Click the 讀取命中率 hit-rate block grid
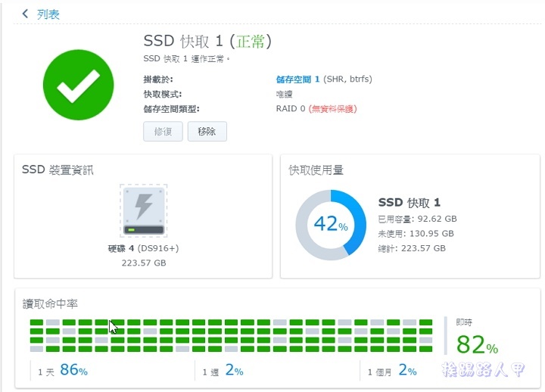 [231, 335]
